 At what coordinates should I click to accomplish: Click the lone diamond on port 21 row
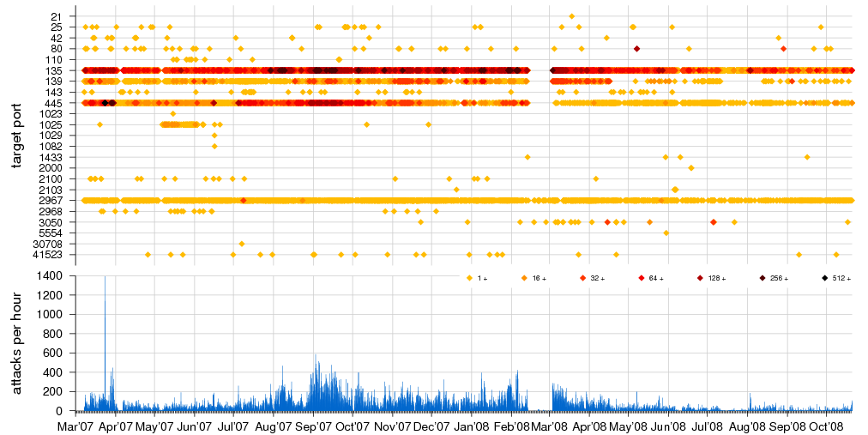[572, 16]
